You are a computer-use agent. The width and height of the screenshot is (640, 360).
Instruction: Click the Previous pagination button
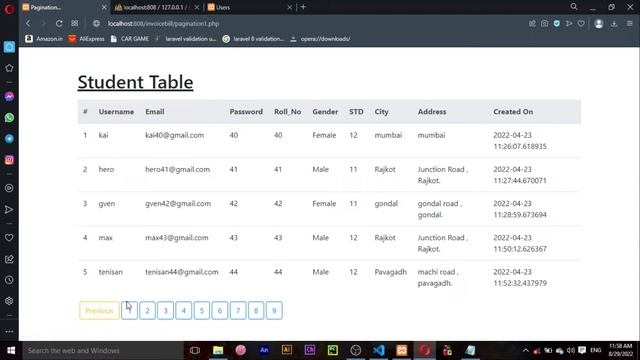pos(99,311)
